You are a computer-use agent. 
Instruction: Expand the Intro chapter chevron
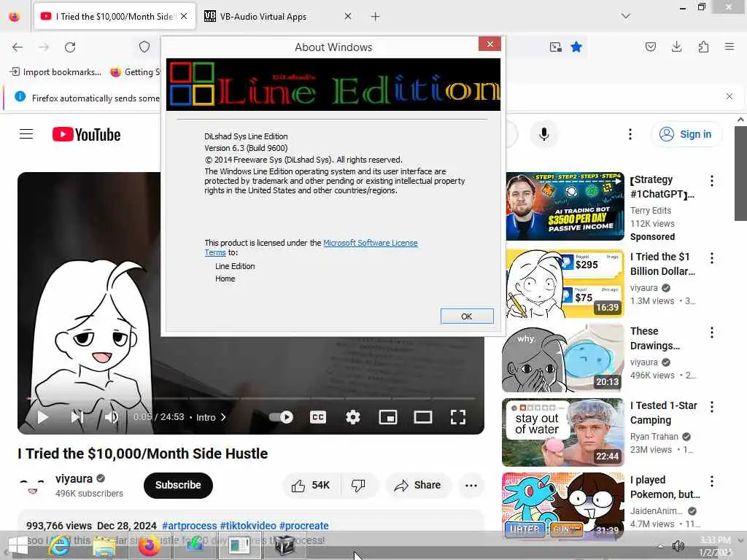tap(223, 417)
